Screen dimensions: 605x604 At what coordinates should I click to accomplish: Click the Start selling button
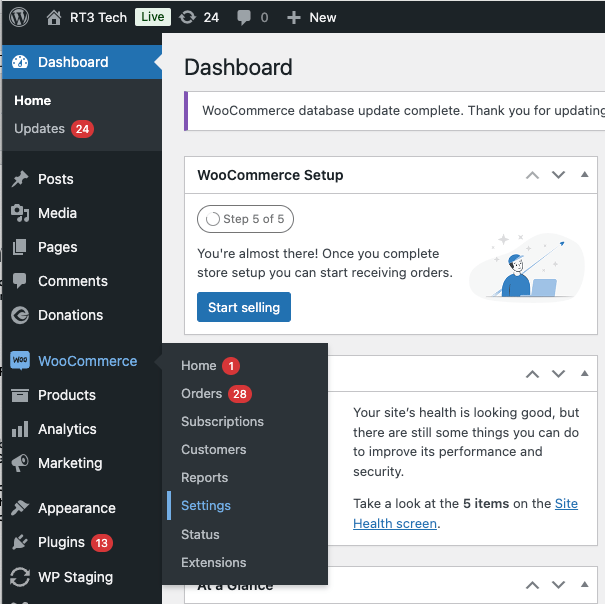244,307
